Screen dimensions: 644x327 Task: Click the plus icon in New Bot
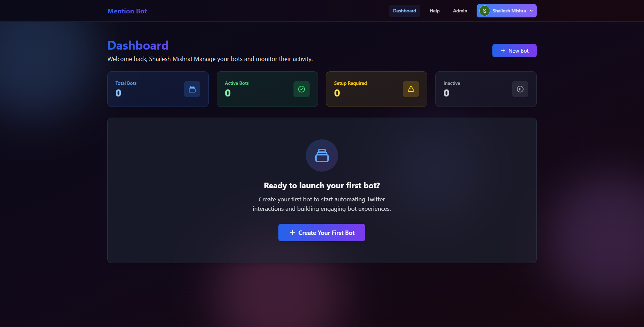pyautogui.click(x=503, y=51)
